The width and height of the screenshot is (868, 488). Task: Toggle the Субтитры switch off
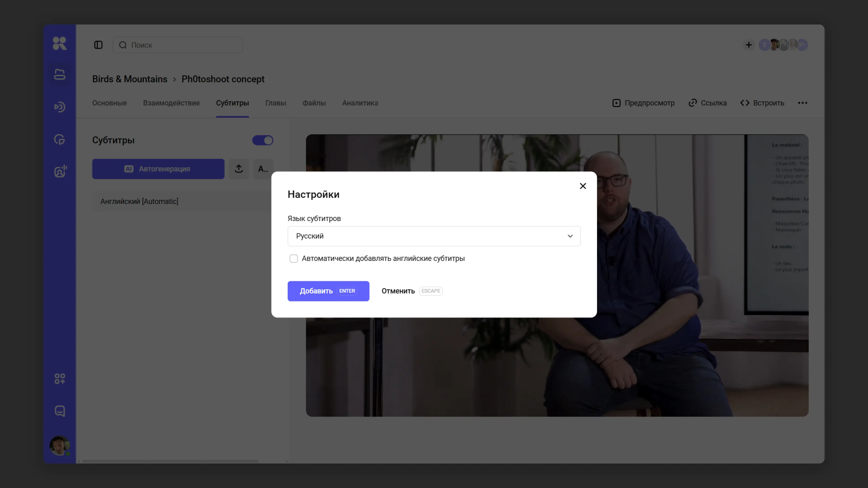[x=262, y=140]
